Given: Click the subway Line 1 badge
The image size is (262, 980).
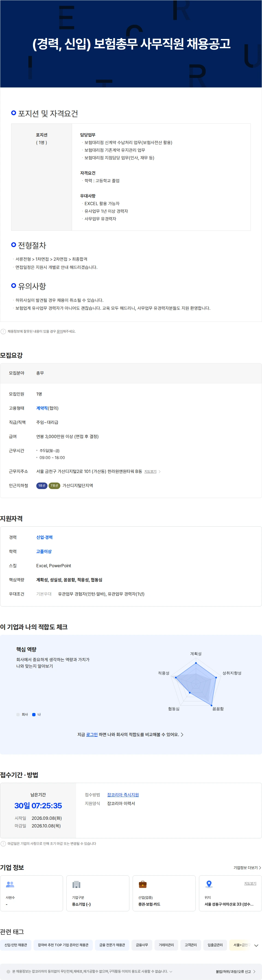Looking at the screenshot, I should pos(41,486).
